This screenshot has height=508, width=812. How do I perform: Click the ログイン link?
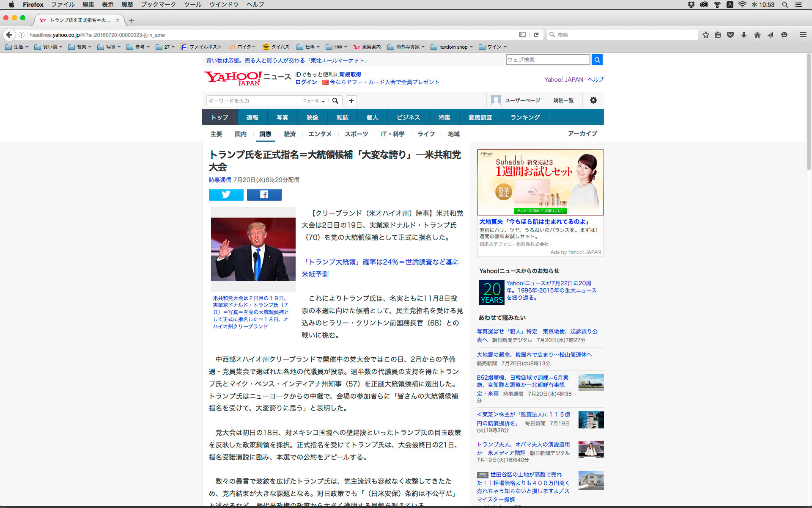coord(306,82)
